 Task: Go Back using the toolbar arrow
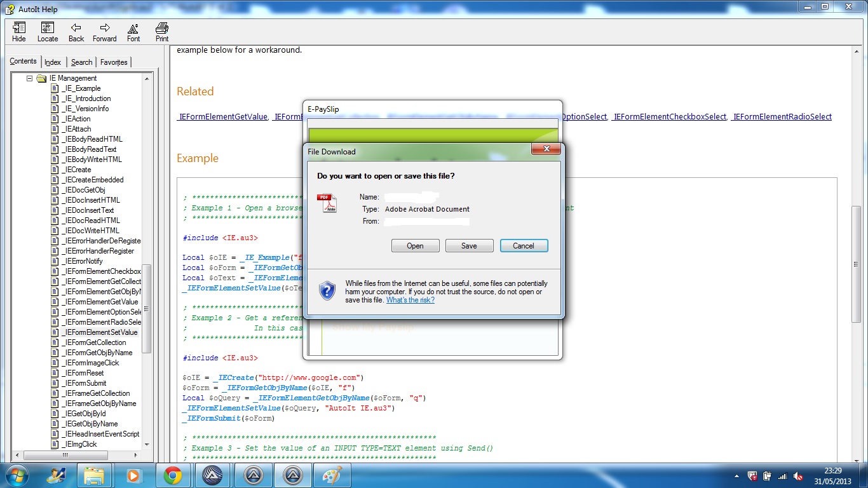point(76,32)
